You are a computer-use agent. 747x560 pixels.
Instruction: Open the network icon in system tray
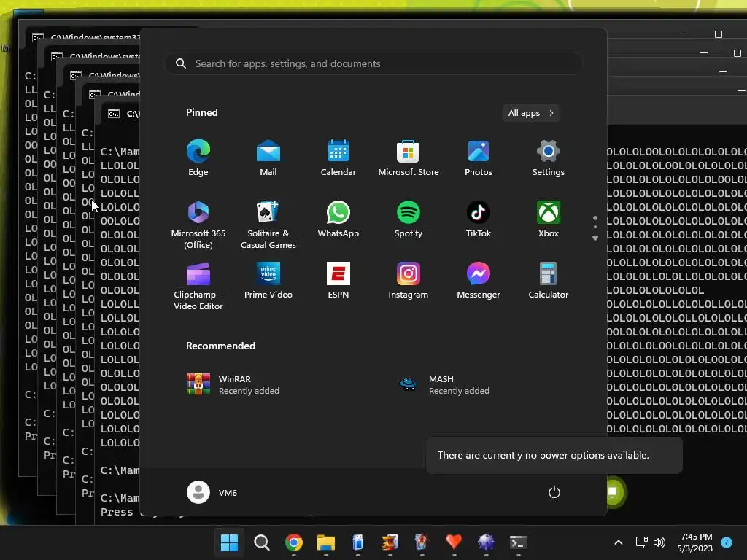(x=641, y=542)
